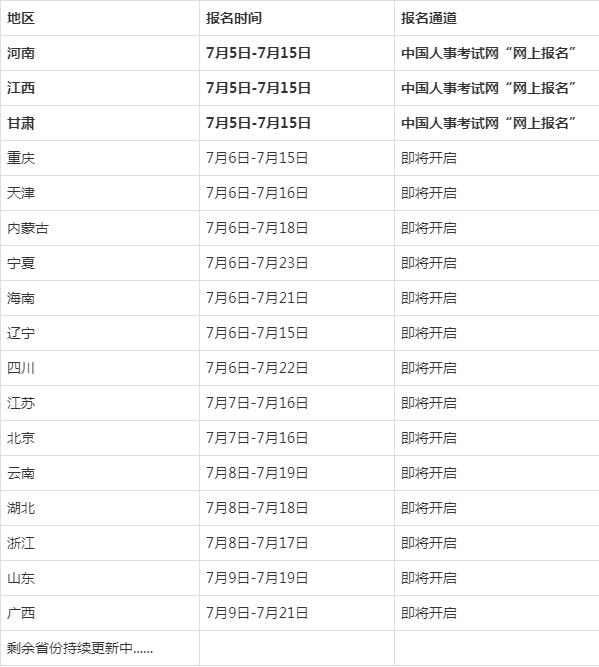This screenshot has height=667, width=599.
Task: Open 河南 中国人事考试网 网上报名 link
Action: click(488, 53)
